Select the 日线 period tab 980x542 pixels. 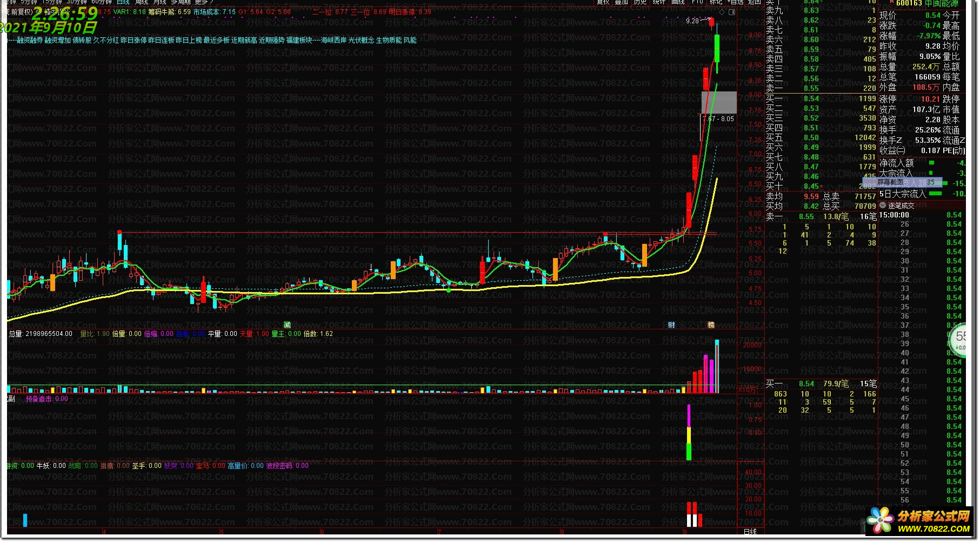[x=123, y=2]
